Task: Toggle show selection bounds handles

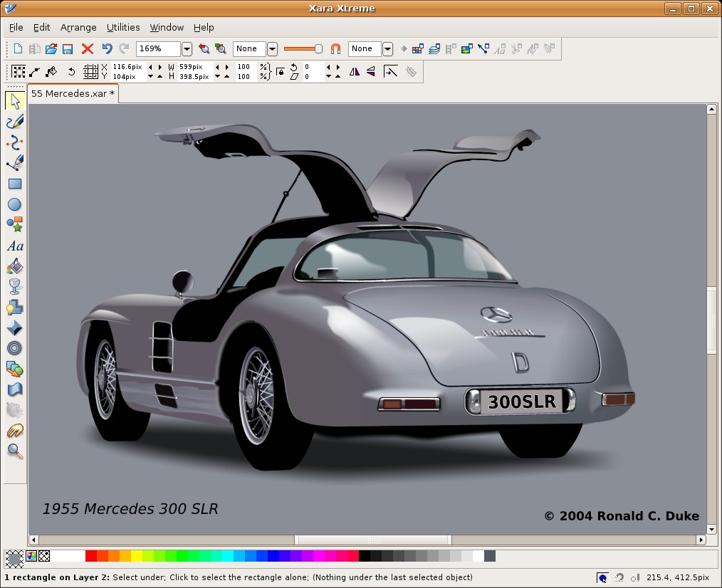Action: point(19,72)
